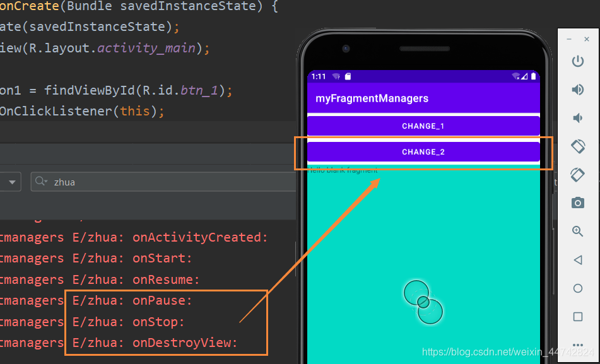Tap emulator Back triangle button
The width and height of the screenshot is (600, 364).
pyautogui.click(x=577, y=260)
